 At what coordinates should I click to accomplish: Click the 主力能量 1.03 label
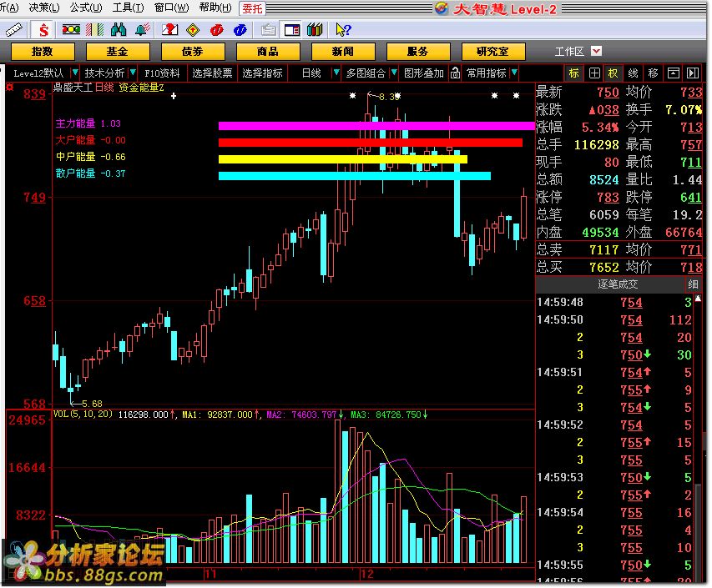pos(88,123)
